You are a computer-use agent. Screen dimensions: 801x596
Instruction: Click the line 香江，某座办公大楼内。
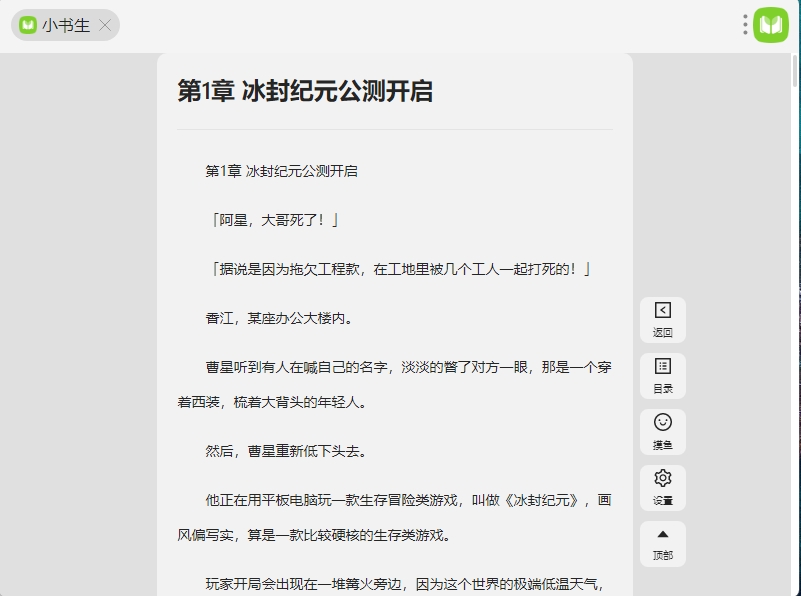279,318
